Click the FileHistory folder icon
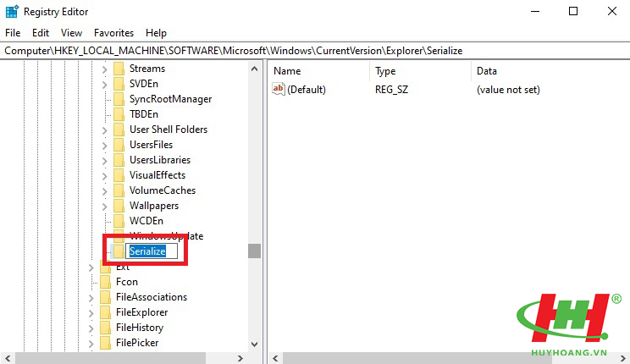This screenshot has width=630, height=364. tap(105, 328)
